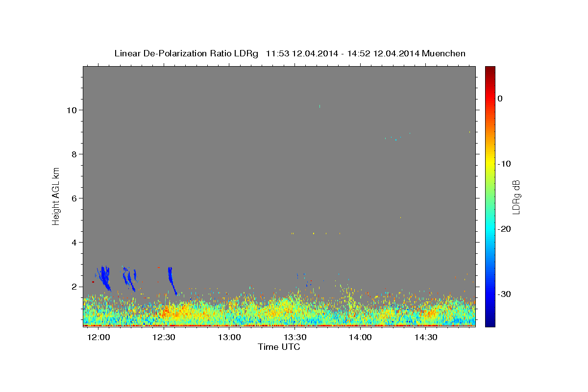
Task: Click the height tick label "4"
Action: (x=74, y=242)
